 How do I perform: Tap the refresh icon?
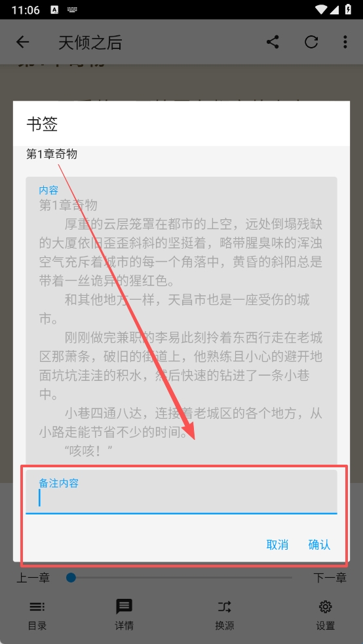pyautogui.click(x=311, y=42)
